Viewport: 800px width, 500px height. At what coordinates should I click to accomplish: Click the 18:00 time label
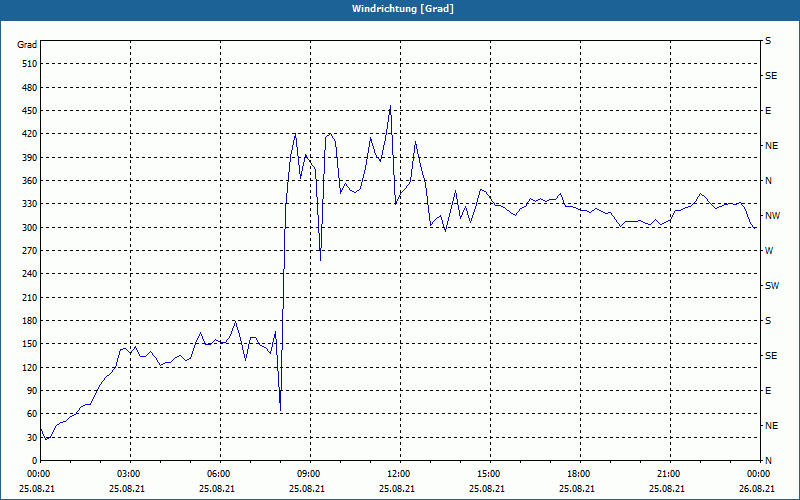(x=580, y=474)
